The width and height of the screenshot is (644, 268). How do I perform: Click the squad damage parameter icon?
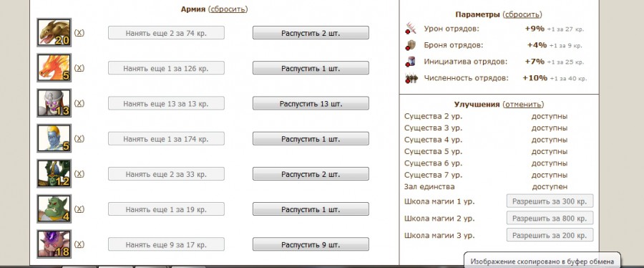411,29
